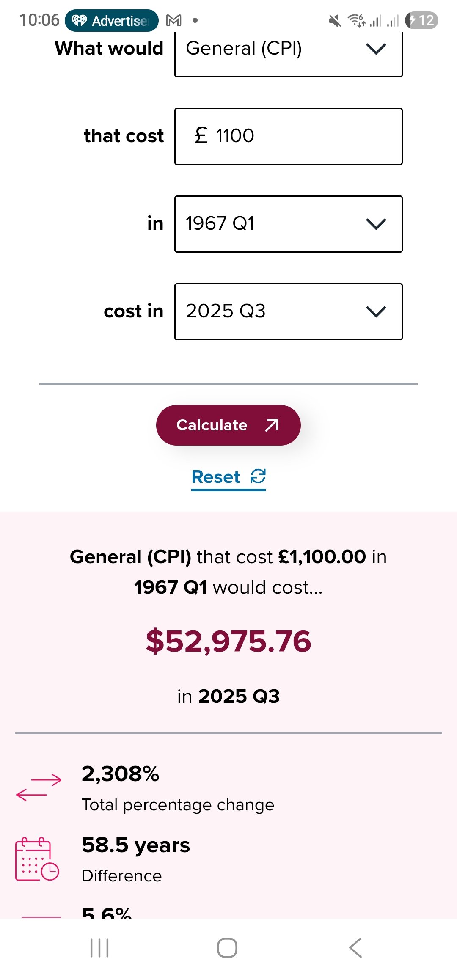The image size is (457, 980).
Task: Tap the percentage change arrows icon
Action: [x=39, y=787]
